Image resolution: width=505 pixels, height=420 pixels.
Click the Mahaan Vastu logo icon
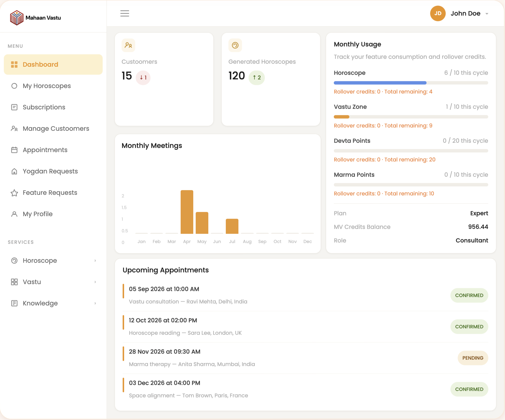click(x=17, y=18)
